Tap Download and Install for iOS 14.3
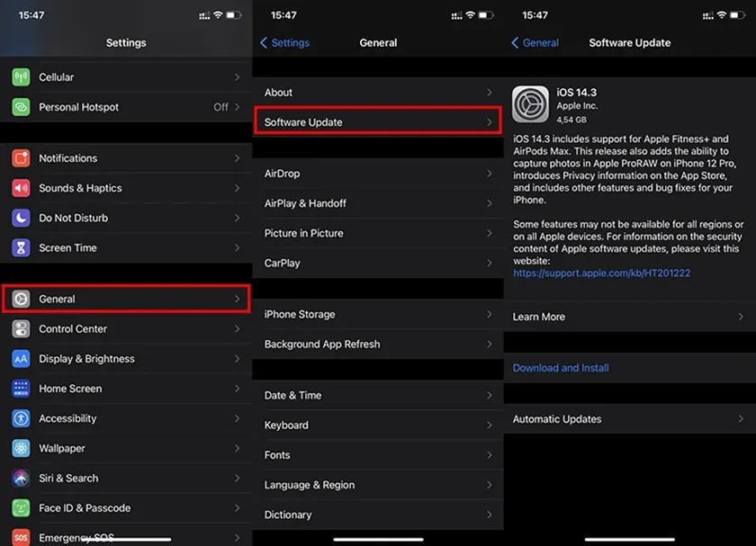The width and height of the screenshot is (756, 546). [561, 368]
